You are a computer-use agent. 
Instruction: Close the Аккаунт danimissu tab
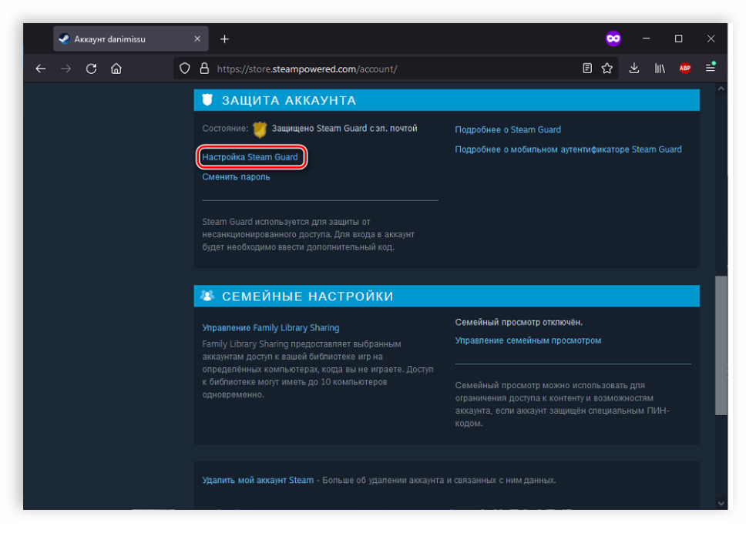(x=197, y=39)
